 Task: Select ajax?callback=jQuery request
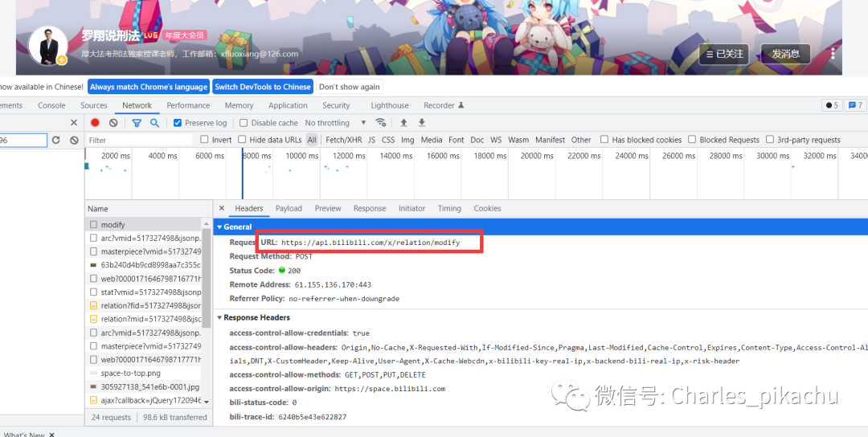coord(145,400)
